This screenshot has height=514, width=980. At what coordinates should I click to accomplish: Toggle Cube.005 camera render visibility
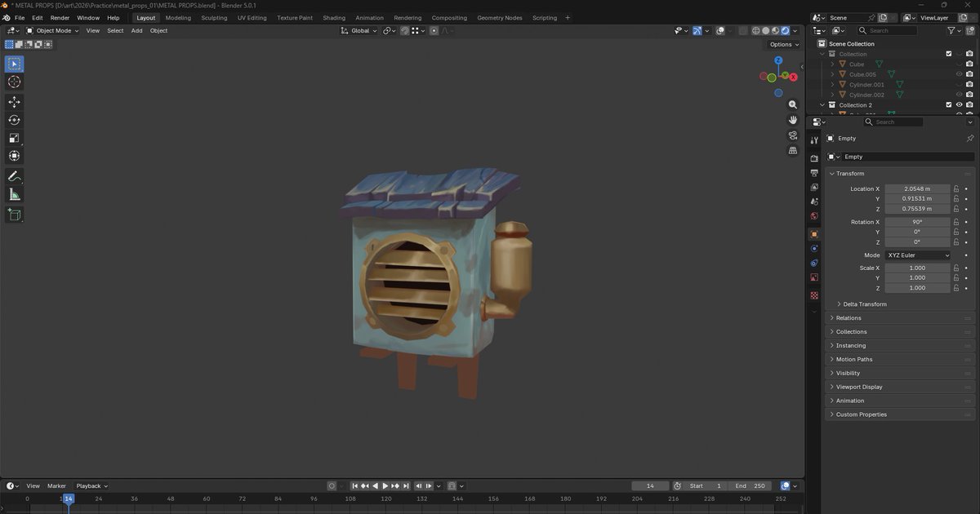[969, 74]
